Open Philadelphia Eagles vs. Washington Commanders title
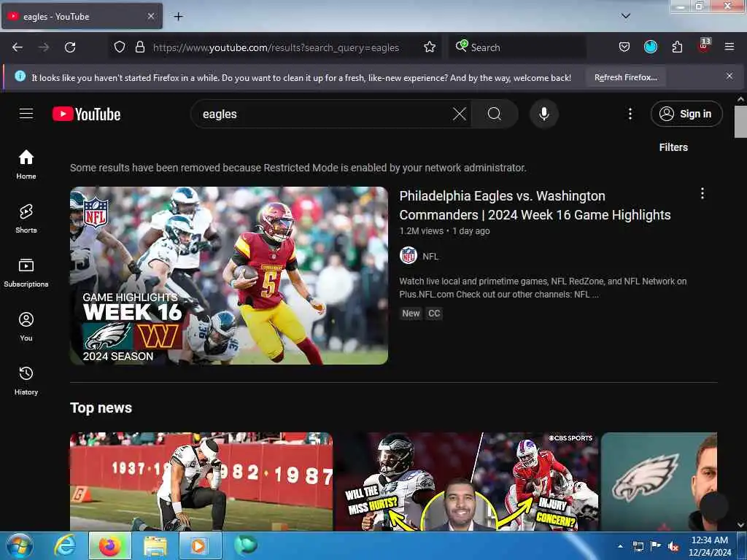The image size is (747, 560). click(535, 206)
